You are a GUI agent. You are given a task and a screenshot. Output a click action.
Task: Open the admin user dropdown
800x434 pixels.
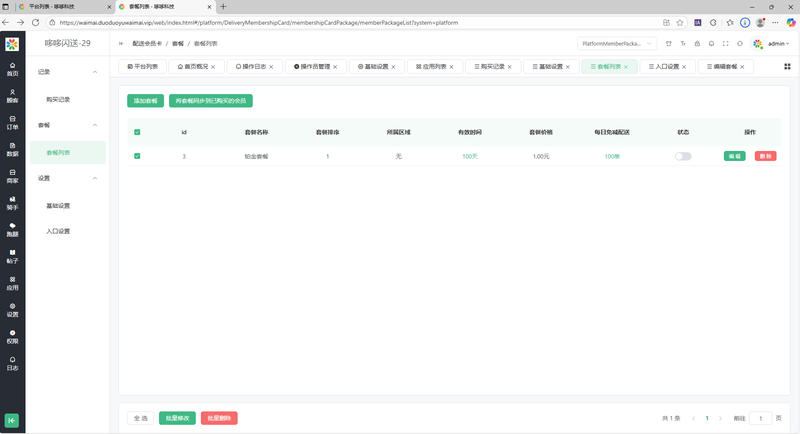(x=773, y=44)
